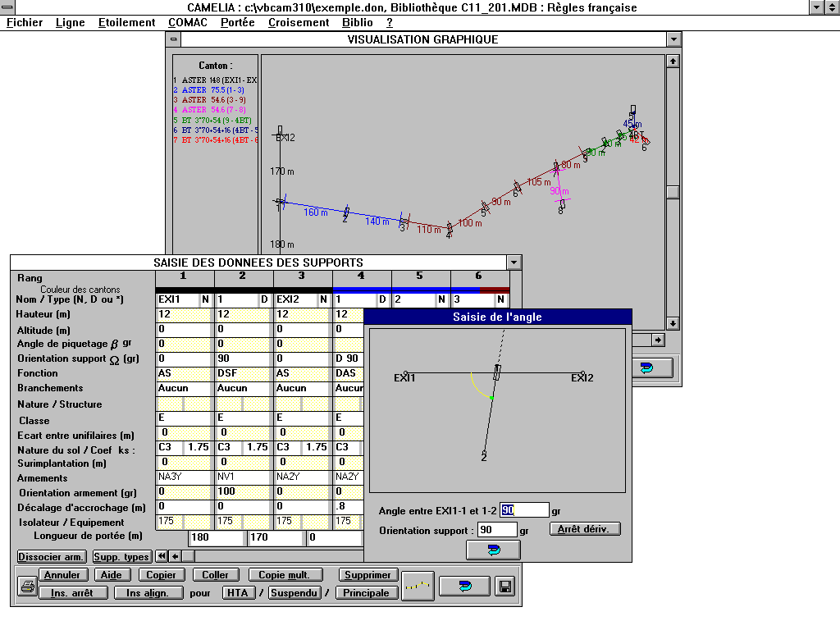The height and width of the screenshot is (630, 840).
Task: Click the vertical scrollbar thumb in graphic view
Action: [x=673, y=192]
